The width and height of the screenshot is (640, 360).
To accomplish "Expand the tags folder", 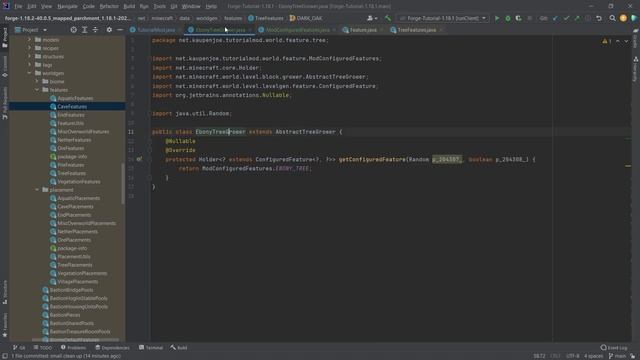I will click(29, 64).
